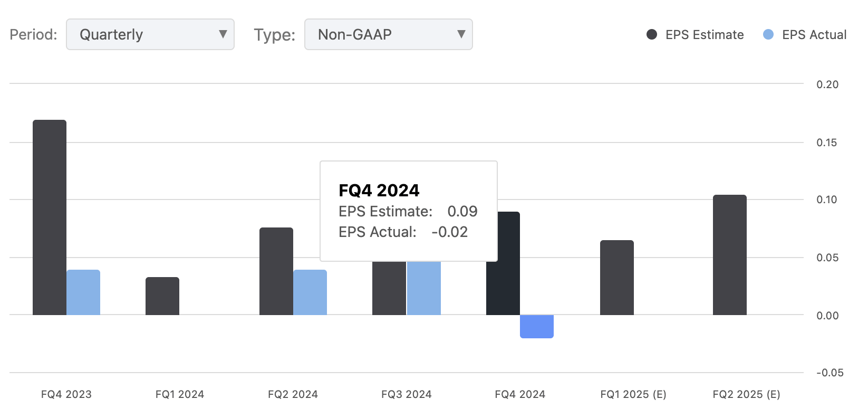Click the EPS Estimate legend label
Screen dimensions: 868x418
pyautogui.click(x=705, y=35)
